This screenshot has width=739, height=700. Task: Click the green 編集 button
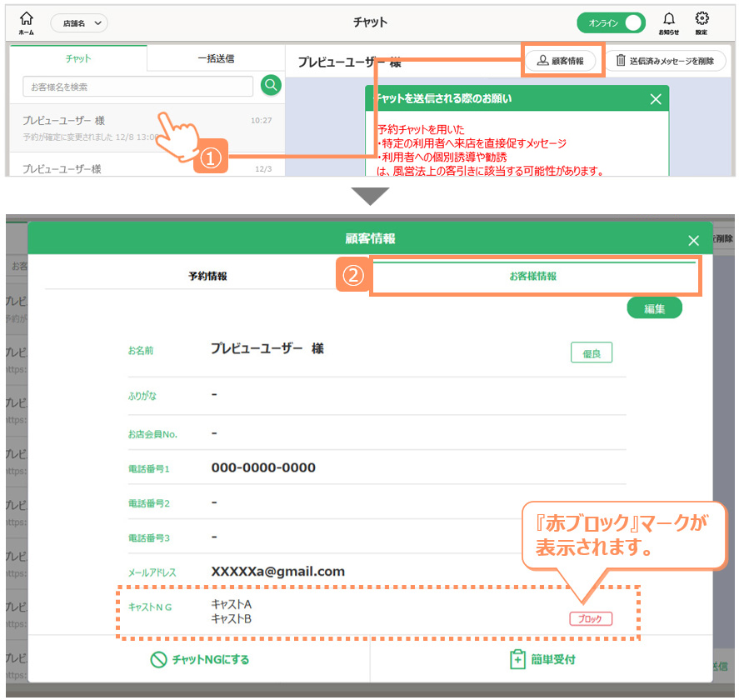click(654, 308)
